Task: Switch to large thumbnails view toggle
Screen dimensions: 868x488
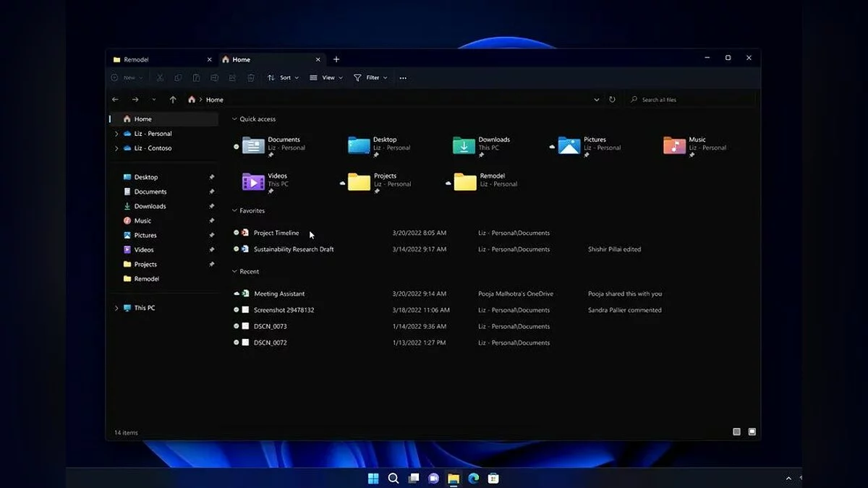Action: click(752, 432)
